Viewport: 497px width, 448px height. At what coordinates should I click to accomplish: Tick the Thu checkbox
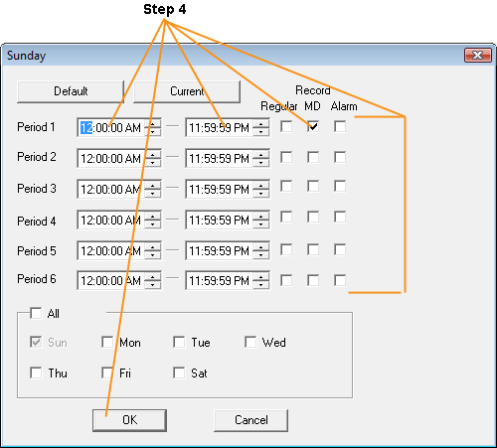coord(36,373)
